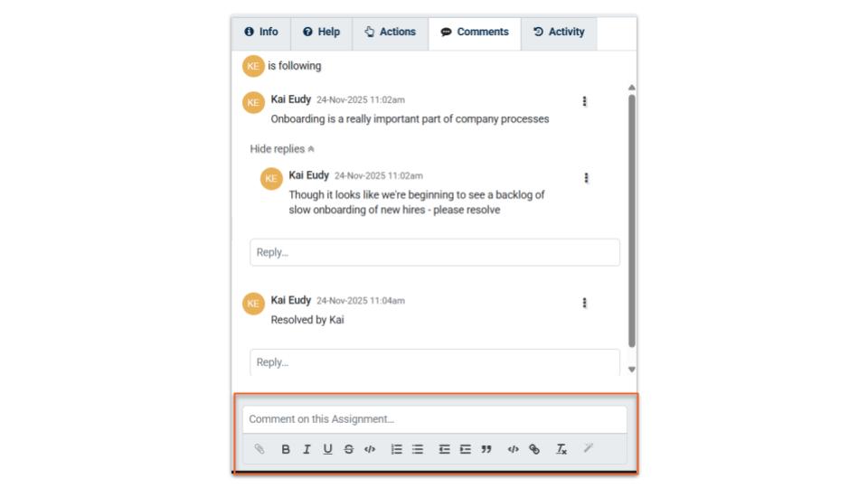The height and width of the screenshot is (488, 868).
Task: Click the magic wand icon in editor toolbar
Action: pyautogui.click(x=588, y=447)
